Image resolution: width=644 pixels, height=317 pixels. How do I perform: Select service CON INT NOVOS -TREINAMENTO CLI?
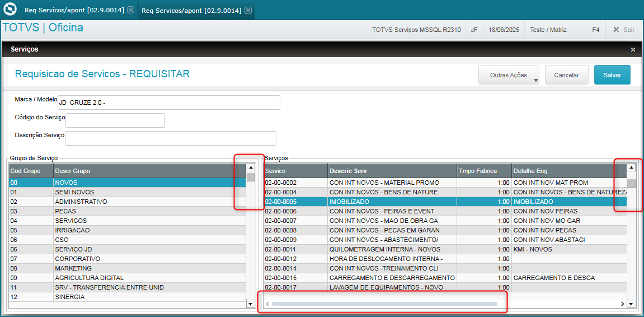pyautogui.click(x=445, y=268)
